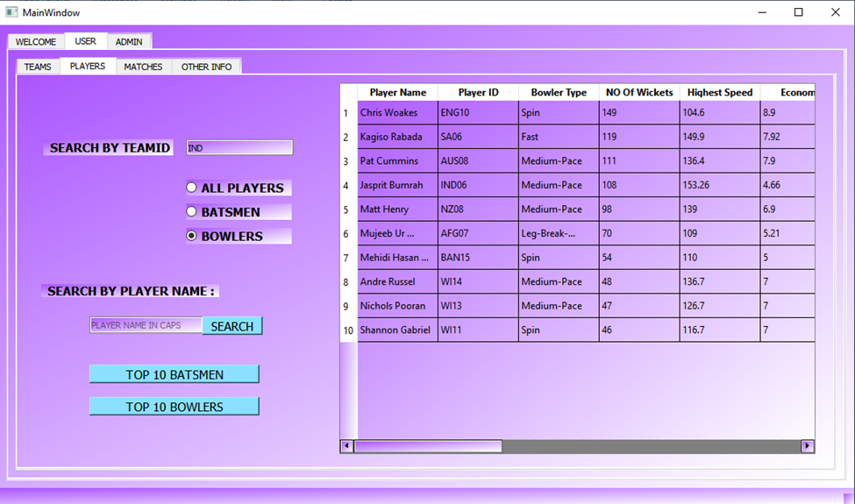Click the Pat Cummins cell
Image resolution: width=855 pixels, height=504 pixels.
point(397,160)
